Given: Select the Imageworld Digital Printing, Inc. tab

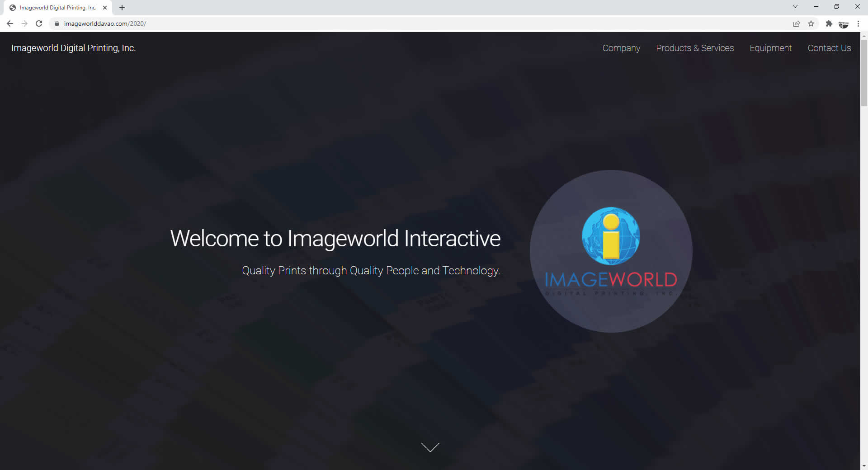Looking at the screenshot, I should (57, 8).
